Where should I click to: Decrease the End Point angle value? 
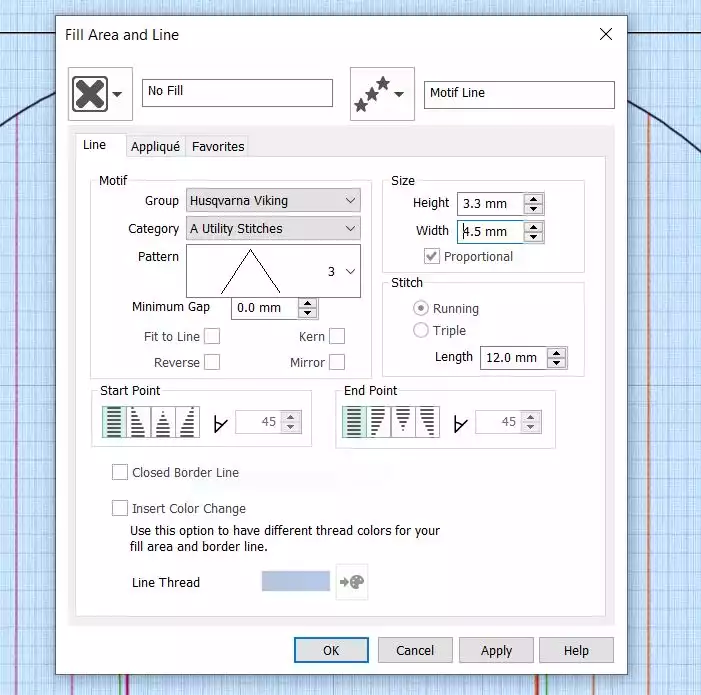pyautogui.click(x=531, y=427)
